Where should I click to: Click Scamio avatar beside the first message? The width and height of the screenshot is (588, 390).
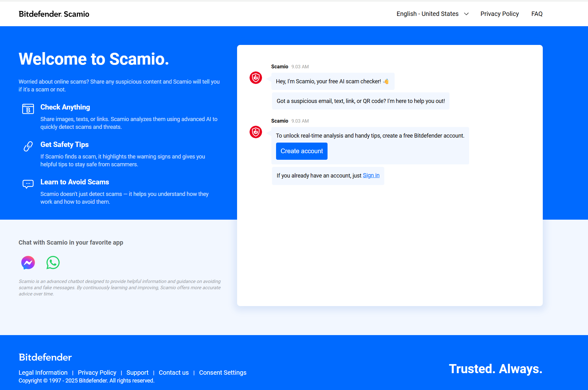pos(256,78)
